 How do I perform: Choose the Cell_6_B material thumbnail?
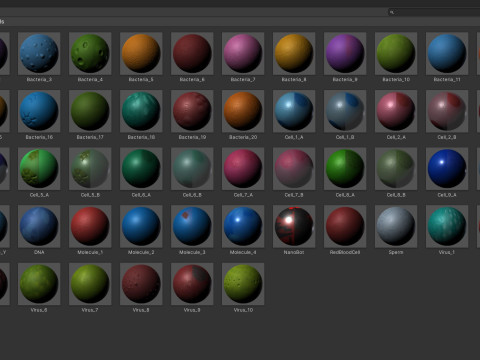[192, 169]
